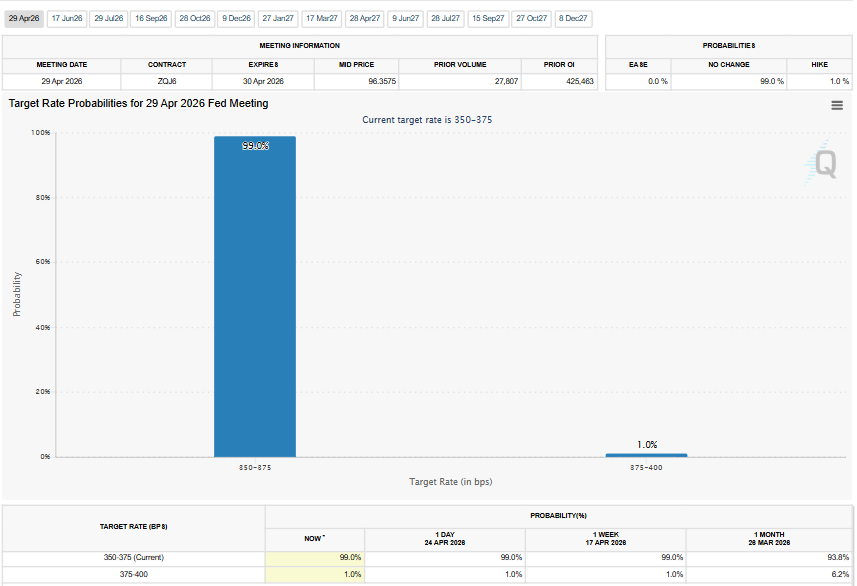Viewport: 857px width, 586px height.
Task: Select the 27 Oct27 meeting tab
Action: tap(532, 18)
